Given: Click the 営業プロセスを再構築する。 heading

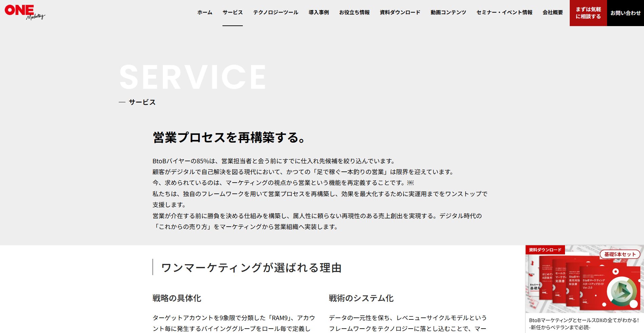Looking at the screenshot, I should pos(230,138).
